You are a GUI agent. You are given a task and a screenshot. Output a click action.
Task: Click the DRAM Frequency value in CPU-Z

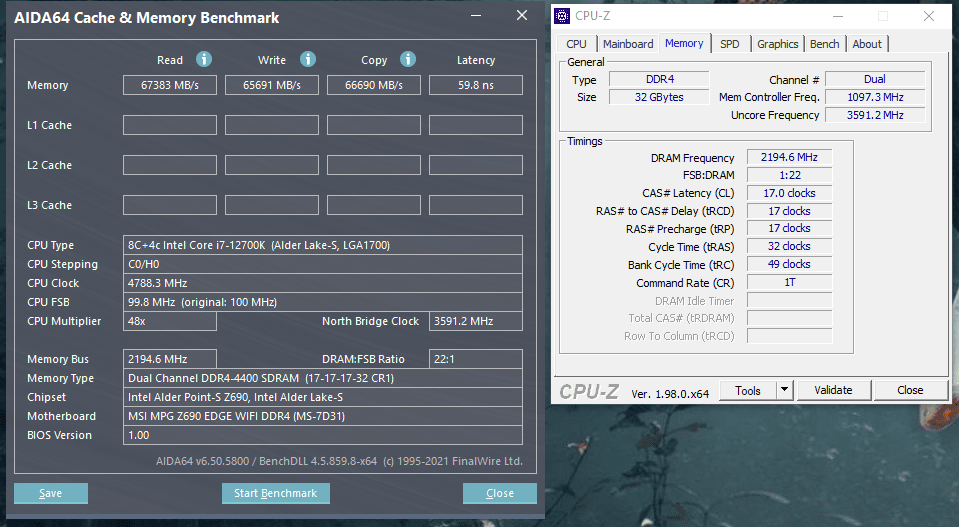pyautogui.click(x=790, y=157)
